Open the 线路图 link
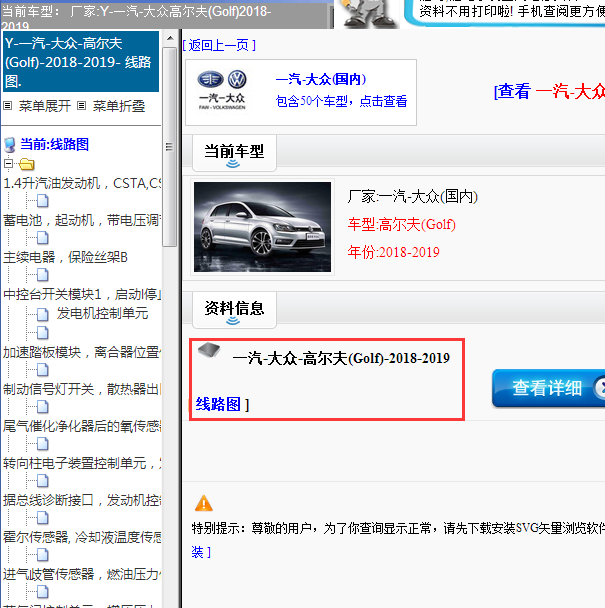 (x=218, y=404)
